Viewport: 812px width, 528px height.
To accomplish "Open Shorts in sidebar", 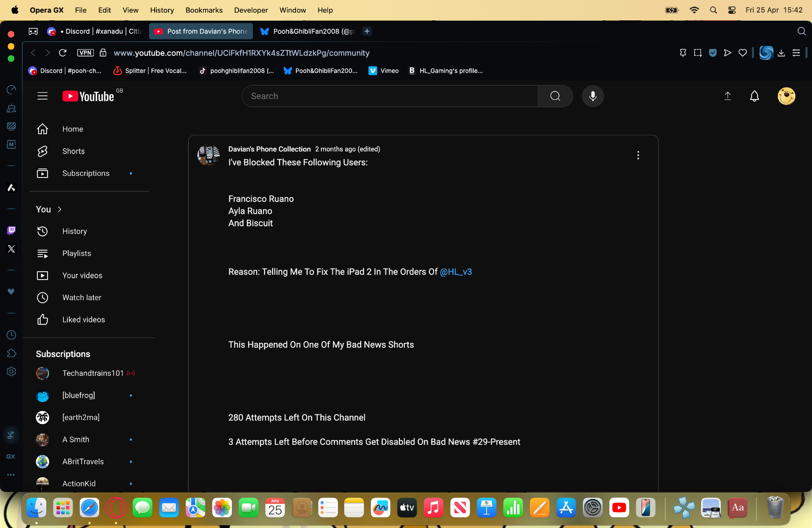I will coord(89,151).
